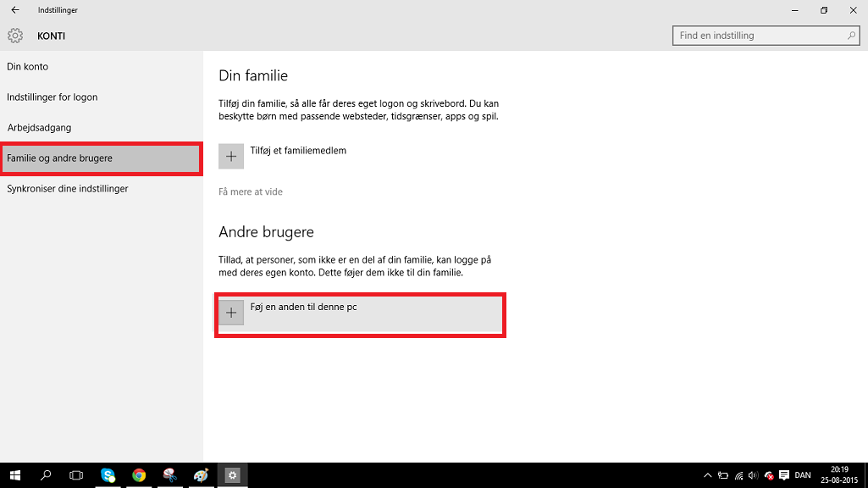Open volume speaker tray icon
868x488 pixels.
point(753,475)
